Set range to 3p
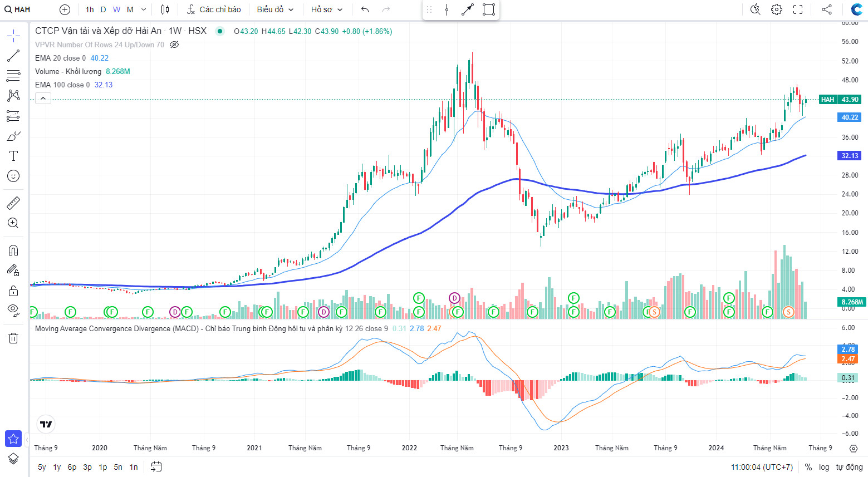The height and width of the screenshot is (477, 868). (x=87, y=467)
